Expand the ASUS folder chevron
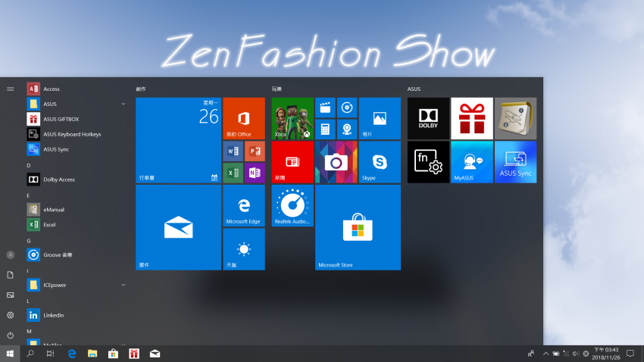Viewport: 644px width, 362px height. [x=123, y=104]
